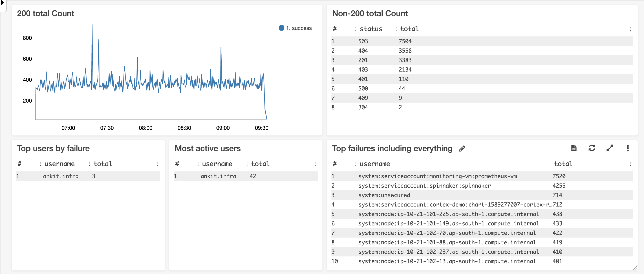This screenshot has width=644, height=274.
Task: Open Non-200 table options kebab menu
Action: tap(630, 29)
